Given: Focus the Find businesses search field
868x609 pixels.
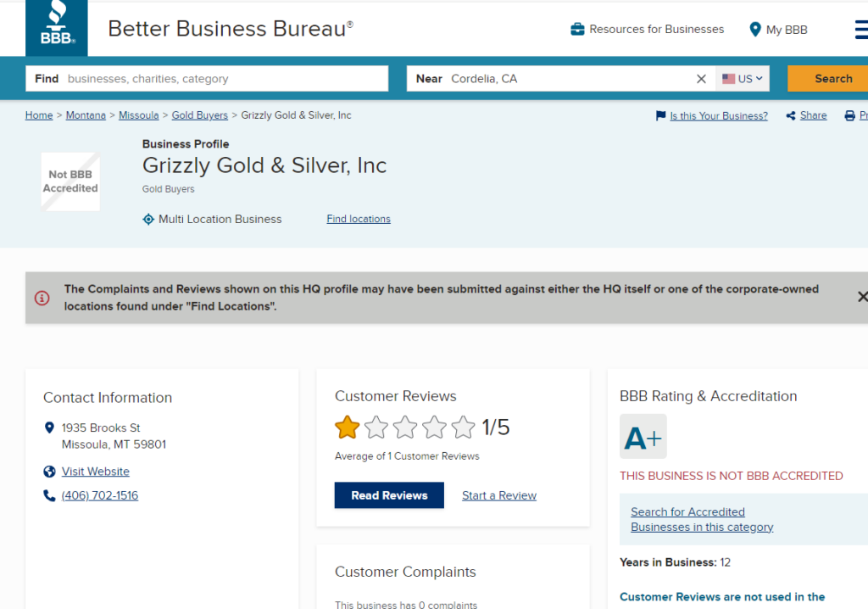Looking at the screenshot, I should [207, 79].
